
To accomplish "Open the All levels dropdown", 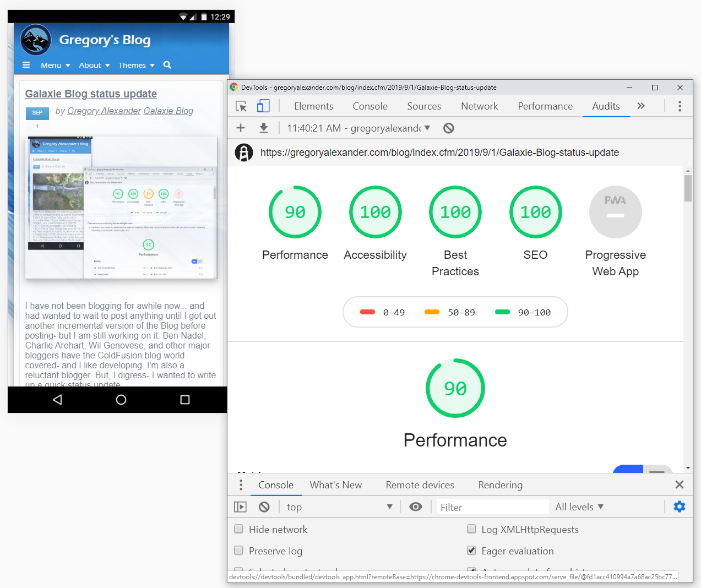I will 579,507.
